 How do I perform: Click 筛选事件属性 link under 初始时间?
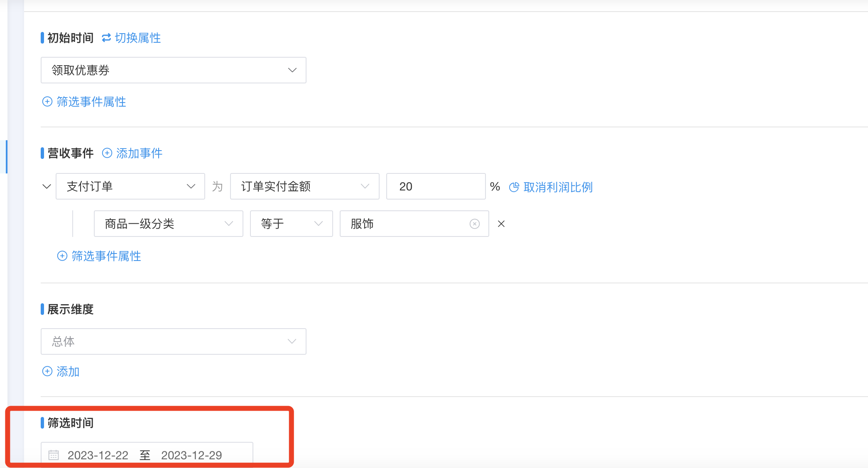point(91,102)
